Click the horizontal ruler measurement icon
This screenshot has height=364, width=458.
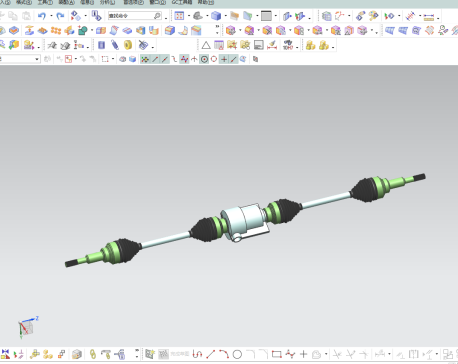click(429, 16)
